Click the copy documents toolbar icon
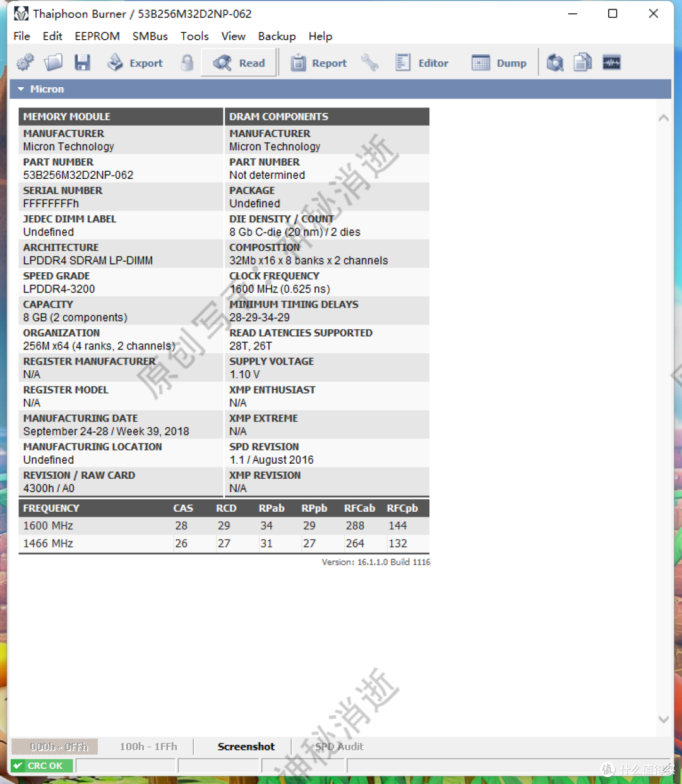Image resolution: width=682 pixels, height=784 pixels. click(583, 63)
